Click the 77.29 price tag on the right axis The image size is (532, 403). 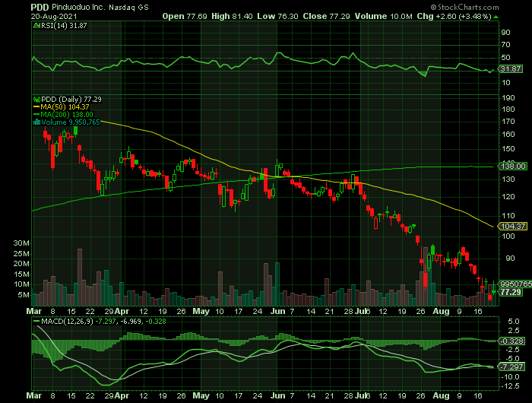pos(510,292)
